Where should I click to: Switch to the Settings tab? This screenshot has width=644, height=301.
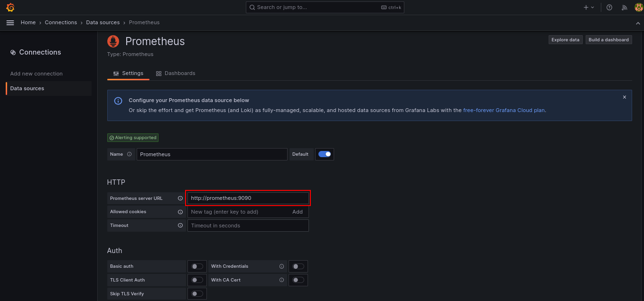pyautogui.click(x=128, y=73)
